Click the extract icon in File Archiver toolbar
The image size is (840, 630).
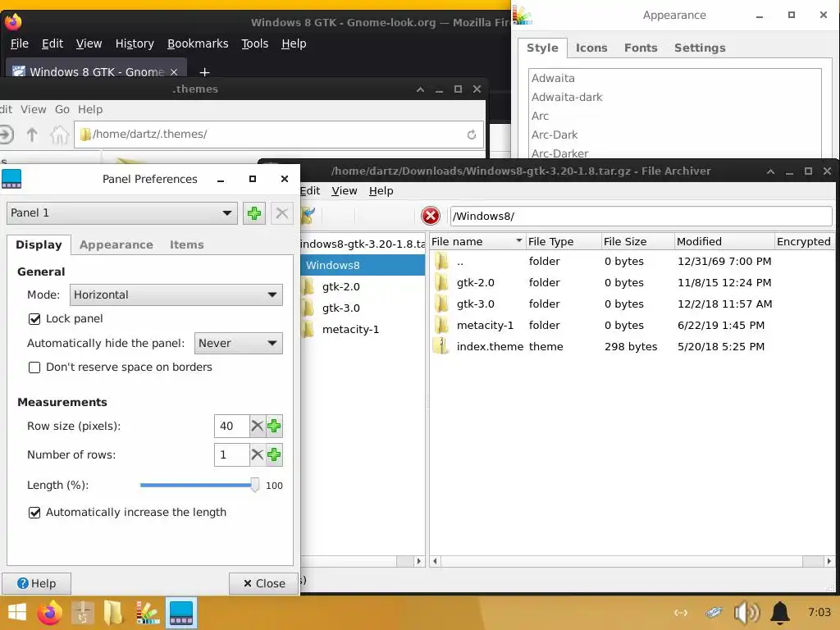coord(308,216)
